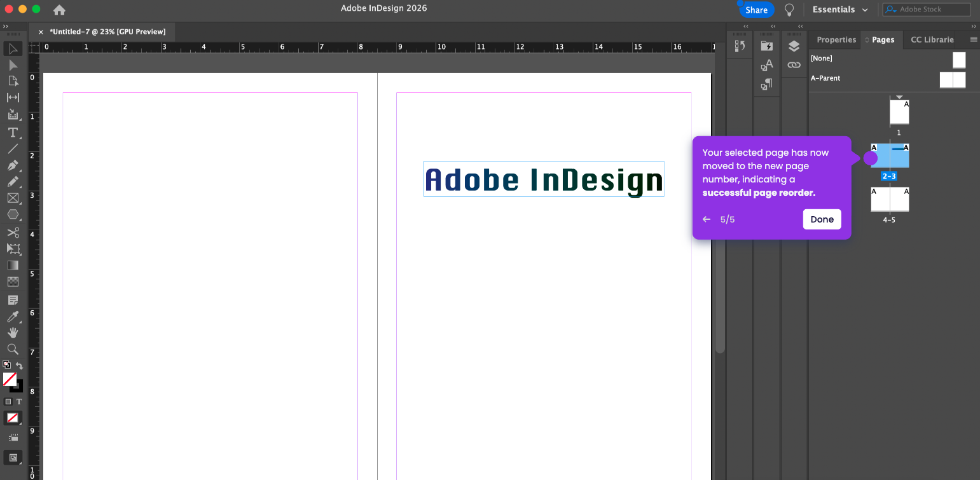Go to the Home screen icon
980x480 pixels.
click(59, 10)
